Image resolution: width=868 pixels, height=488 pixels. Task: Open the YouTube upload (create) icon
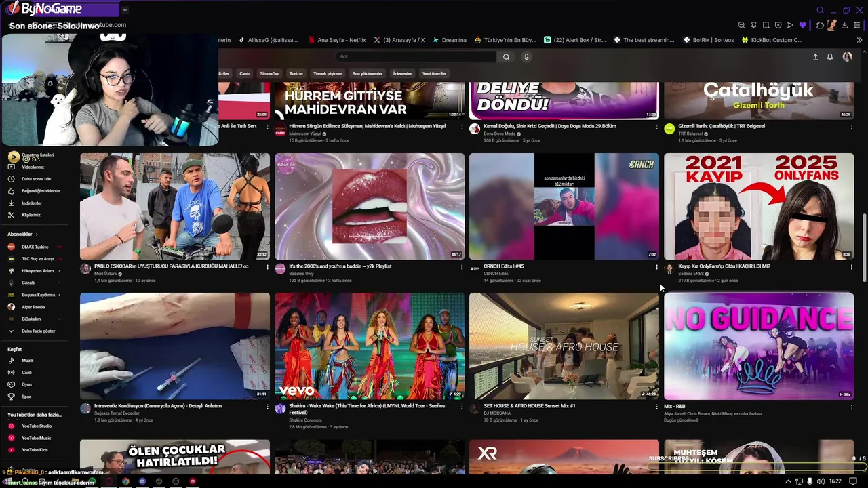[815, 57]
